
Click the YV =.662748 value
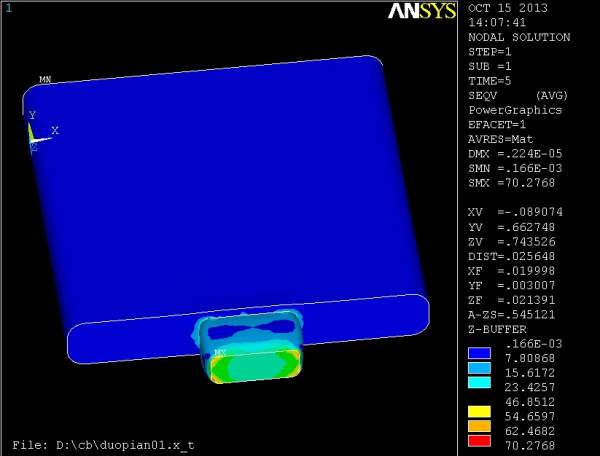tap(512, 227)
